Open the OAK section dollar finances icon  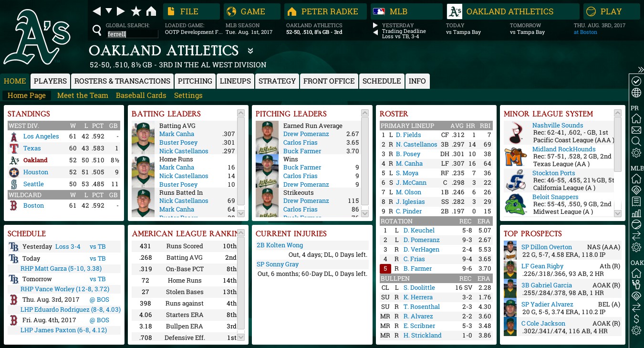[x=636, y=319]
